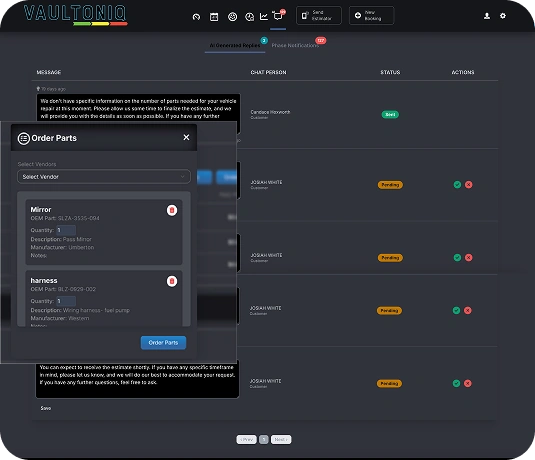
Task: Delete the harness part
Action: pos(172,281)
